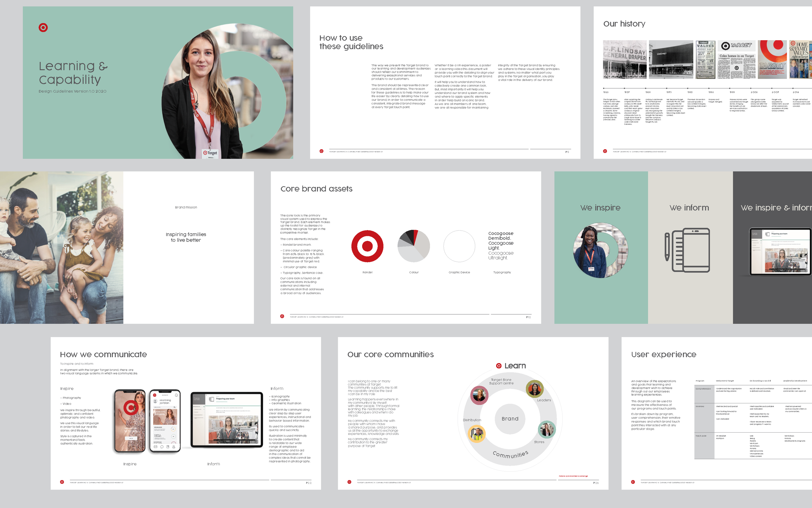812x508 pixels.
Task: Select the empty Graphic Device circle outline
Action: (459, 246)
